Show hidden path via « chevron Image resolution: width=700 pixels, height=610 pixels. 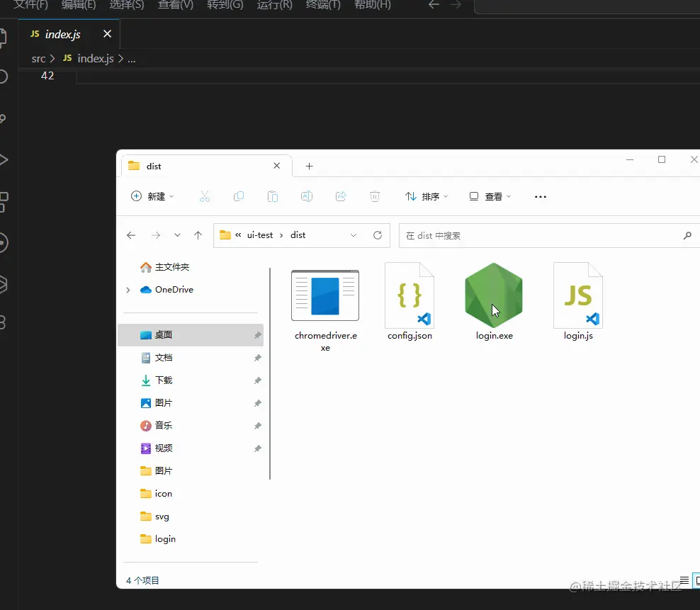[x=238, y=235]
